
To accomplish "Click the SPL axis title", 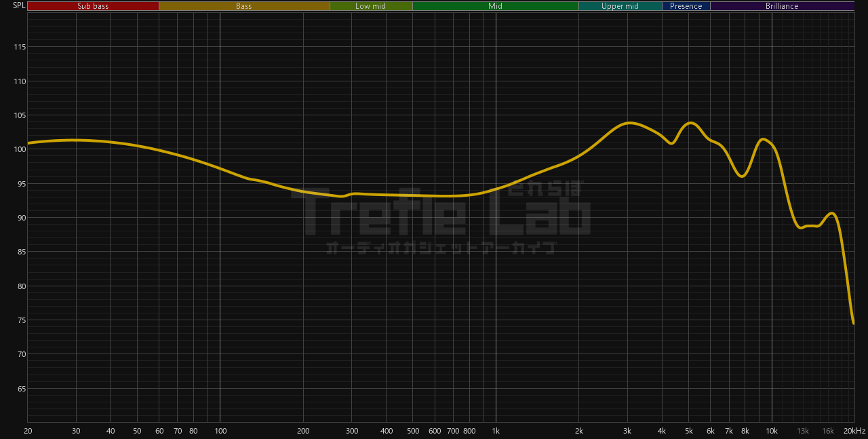I will (19, 5).
